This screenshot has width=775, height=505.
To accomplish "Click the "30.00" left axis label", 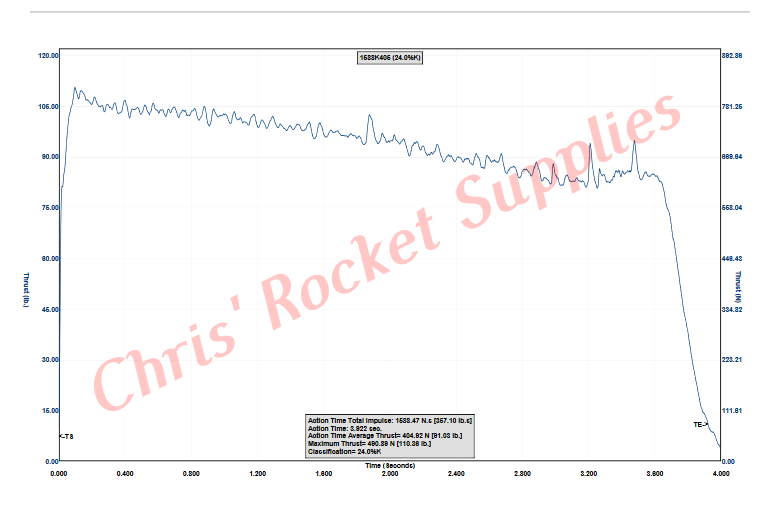I will 50,360.
